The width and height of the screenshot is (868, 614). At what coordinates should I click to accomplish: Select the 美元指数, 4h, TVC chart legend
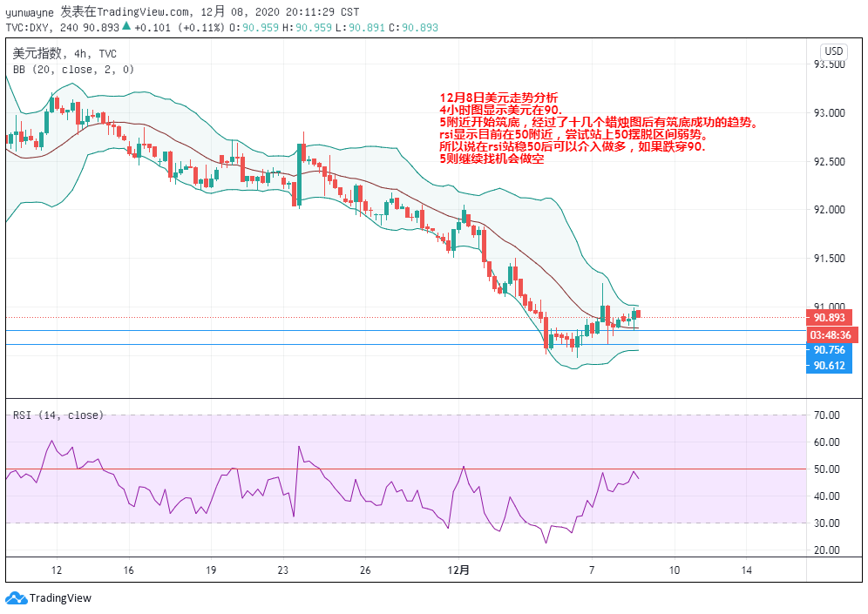(x=64, y=53)
